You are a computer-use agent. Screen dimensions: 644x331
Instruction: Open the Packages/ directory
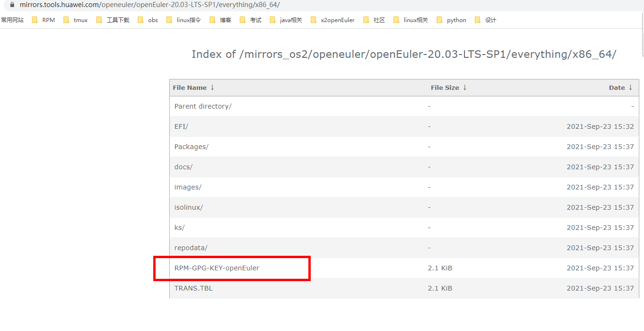(x=191, y=147)
